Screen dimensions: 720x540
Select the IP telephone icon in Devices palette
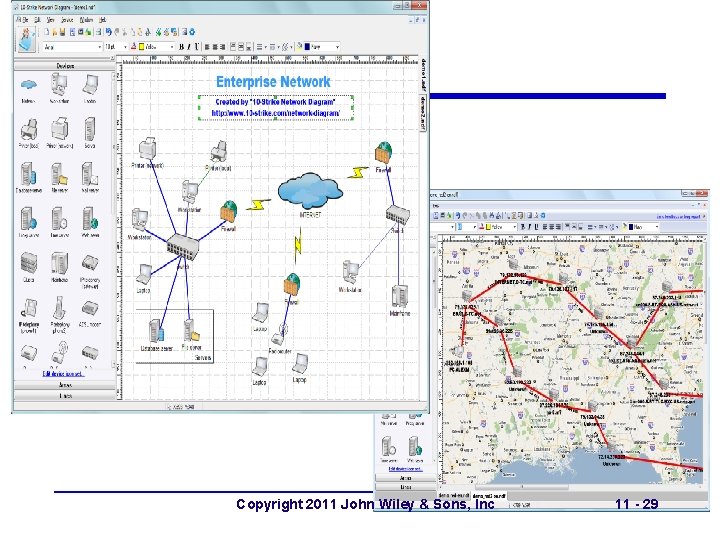coord(29,308)
